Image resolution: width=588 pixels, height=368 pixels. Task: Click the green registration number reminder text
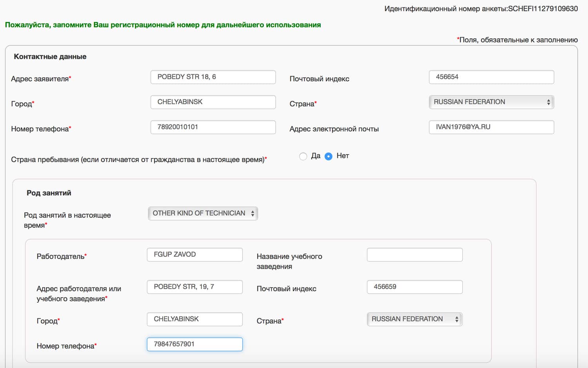coord(163,25)
